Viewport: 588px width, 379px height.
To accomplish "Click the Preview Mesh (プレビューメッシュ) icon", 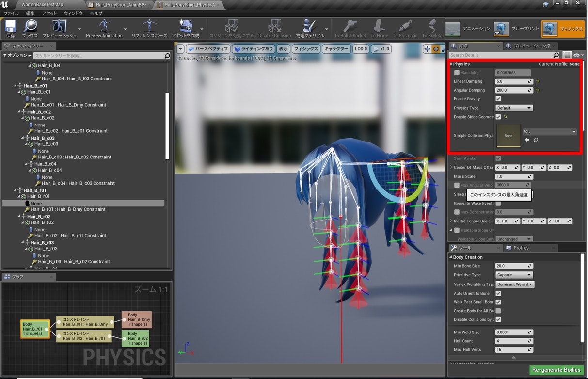I will click(x=59, y=26).
